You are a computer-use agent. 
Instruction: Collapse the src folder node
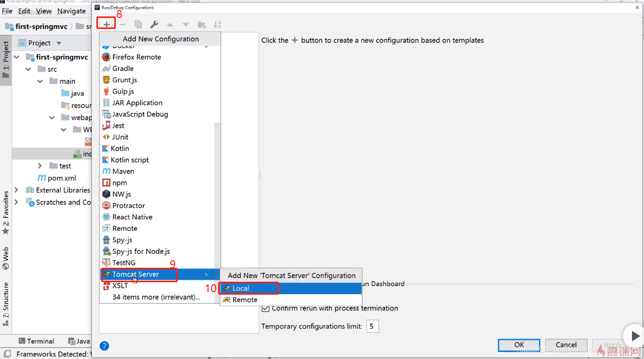point(29,69)
